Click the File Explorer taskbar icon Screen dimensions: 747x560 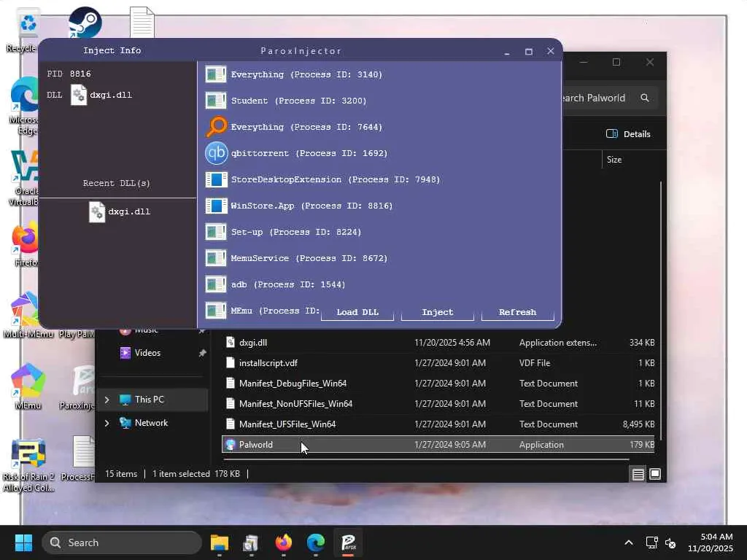(219, 542)
